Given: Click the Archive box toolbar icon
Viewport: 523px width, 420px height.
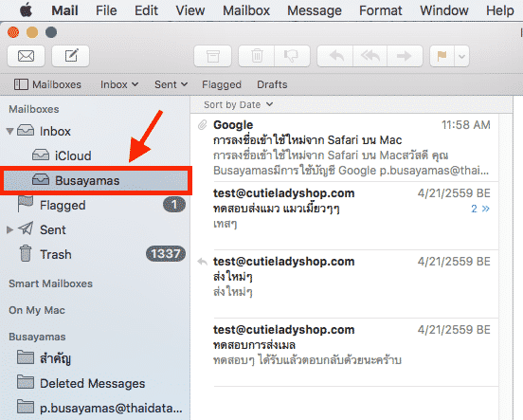Looking at the screenshot, I should [x=213, y=56].
